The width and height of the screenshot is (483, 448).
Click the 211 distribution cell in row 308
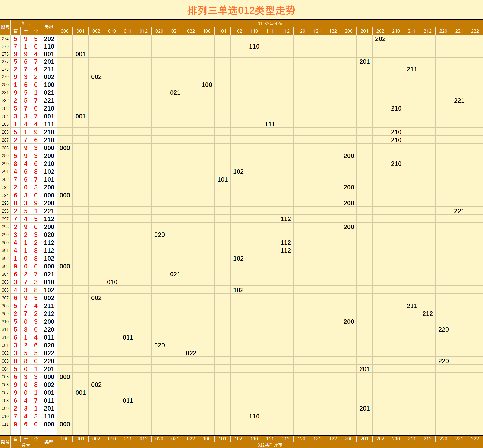coord(412,306)
